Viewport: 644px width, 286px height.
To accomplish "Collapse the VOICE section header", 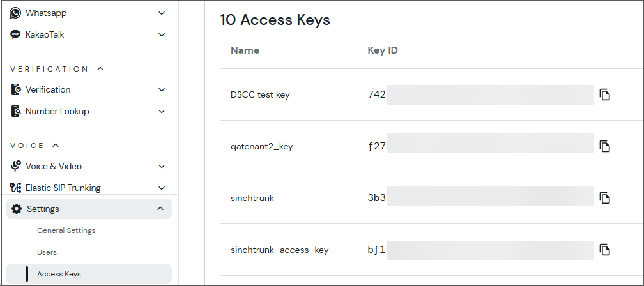I will tap(56, 146).
